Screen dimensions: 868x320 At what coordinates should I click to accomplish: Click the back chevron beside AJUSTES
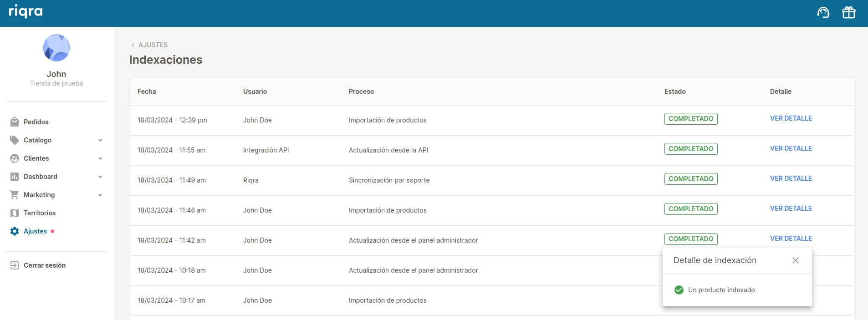(x=133, y=45)
